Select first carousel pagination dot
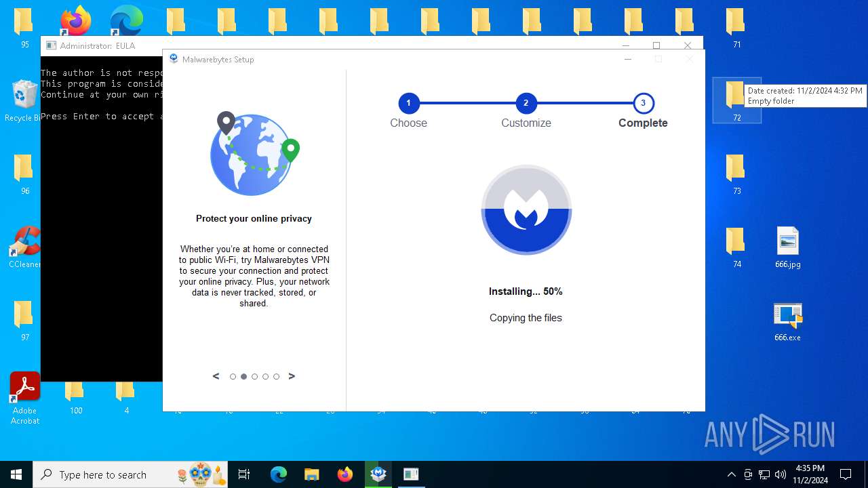The height and width of the screenshot is (488, 868). pyautogui.click(x=233, y=376)
